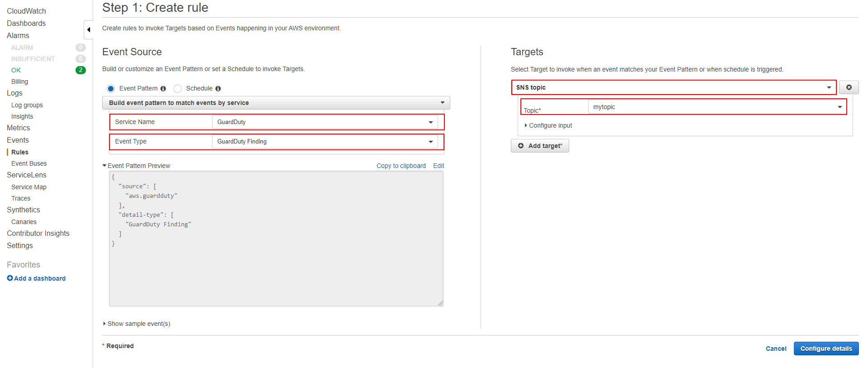Open Event Buses in the sidebar
868x368 pixels.
pyautogui.click(x=29, y=163)
